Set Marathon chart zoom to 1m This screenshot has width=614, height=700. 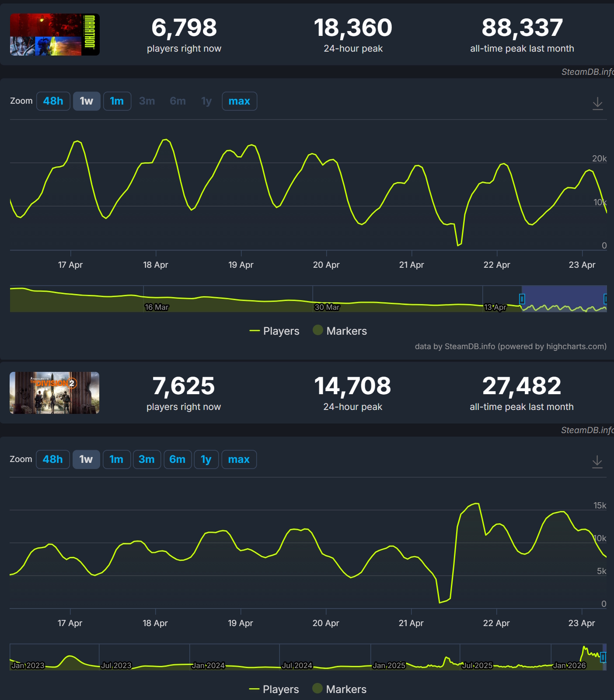[x=117, y=101]
